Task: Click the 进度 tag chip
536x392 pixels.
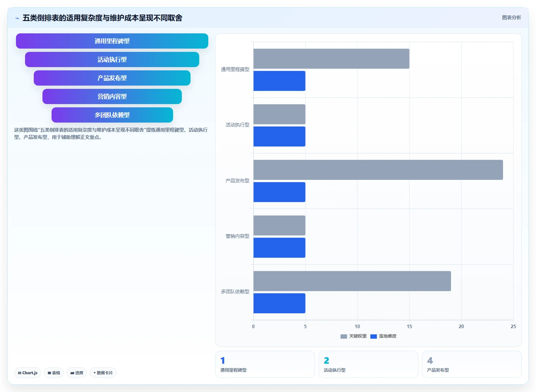Action: click(77, 373)
